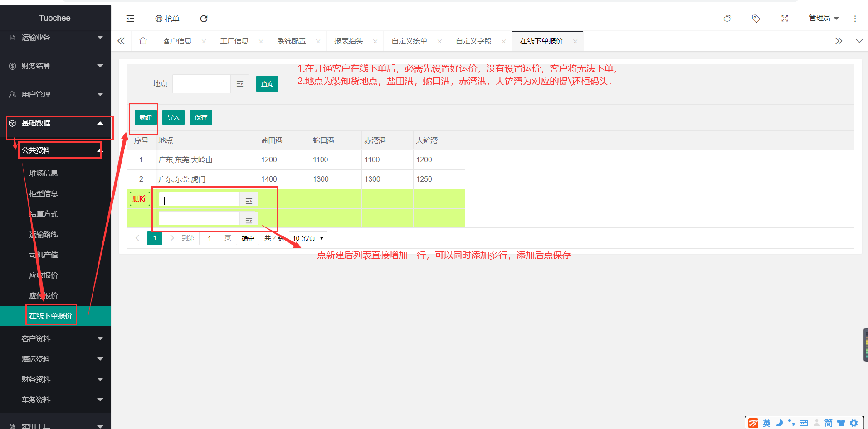Click the 新建 button
This screenshot has height=429, width=868.
146,117
